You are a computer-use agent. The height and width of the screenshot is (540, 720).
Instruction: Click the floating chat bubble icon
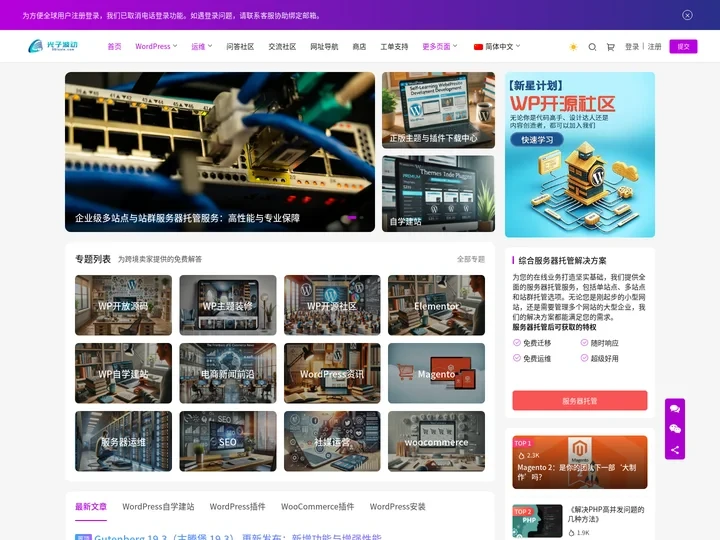pos(675,409)
